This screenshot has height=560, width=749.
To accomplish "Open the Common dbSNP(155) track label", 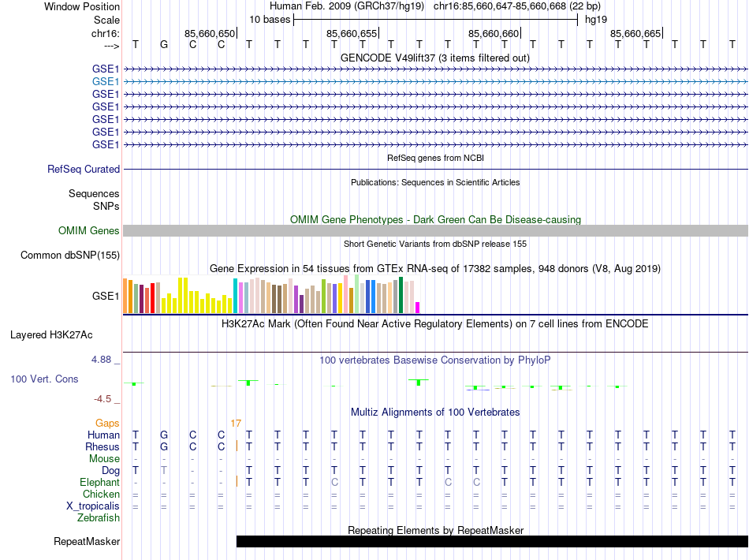I will (x=70, y=255).
